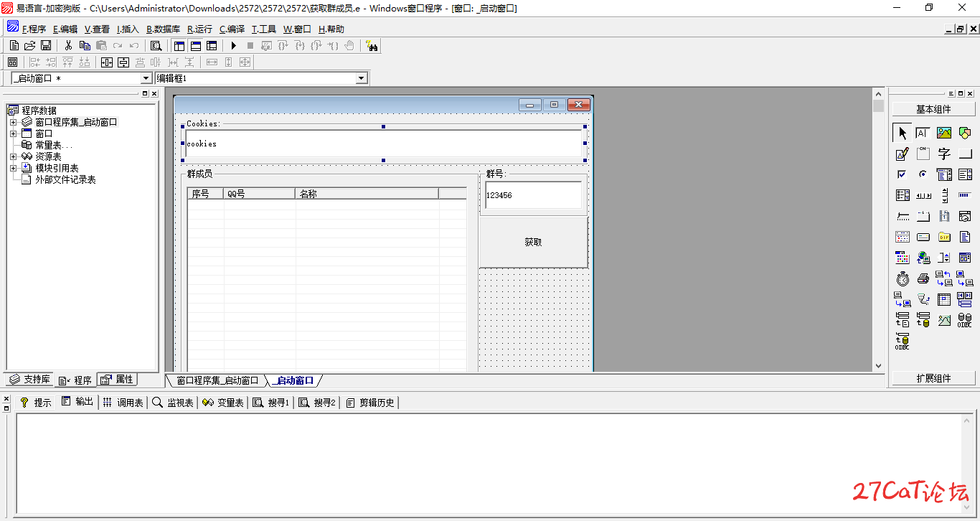This screenshot has width=980, height=521.
Task: Select the ODBC database component icon
Action: coord(963,320)
